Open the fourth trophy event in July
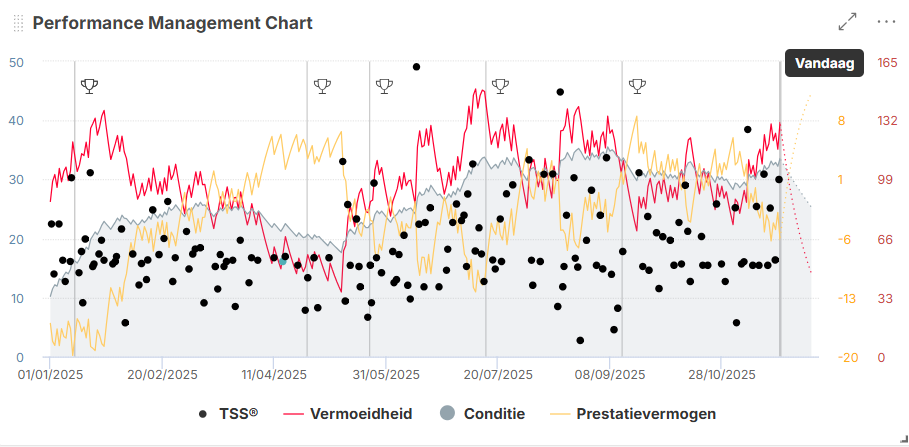This screenshot has width=909, height=447. [500, 86]
